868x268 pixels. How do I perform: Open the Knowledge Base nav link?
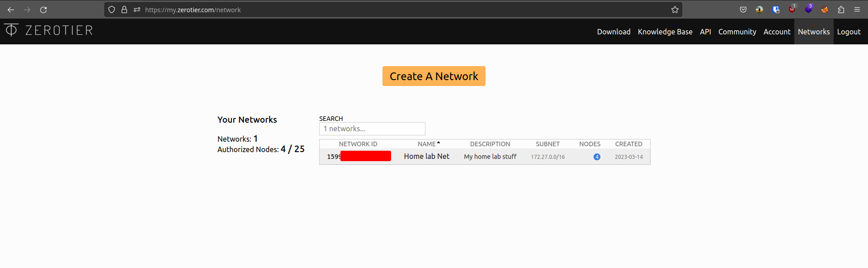665,32
